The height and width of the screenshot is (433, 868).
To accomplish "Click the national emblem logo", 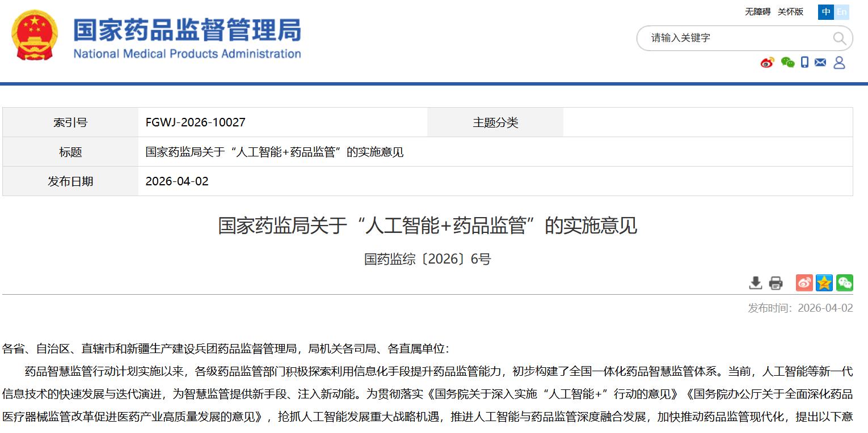I will click(x=34, y=35).
